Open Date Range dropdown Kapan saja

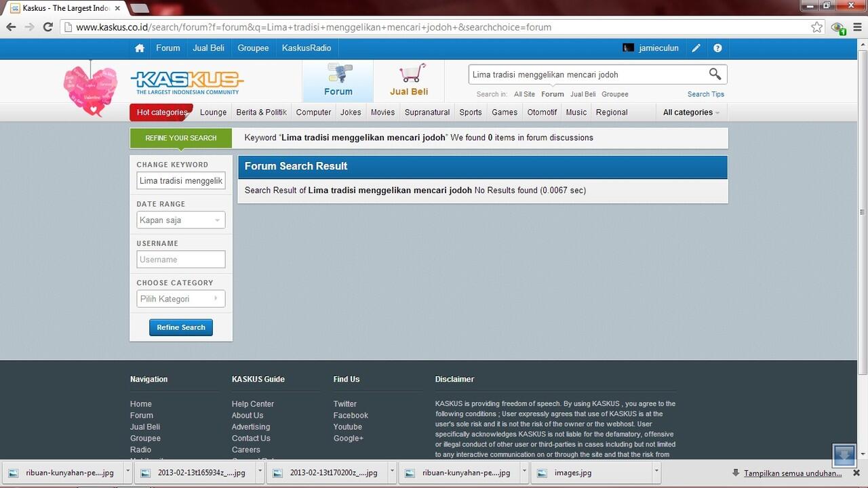[x=181, y=220]
